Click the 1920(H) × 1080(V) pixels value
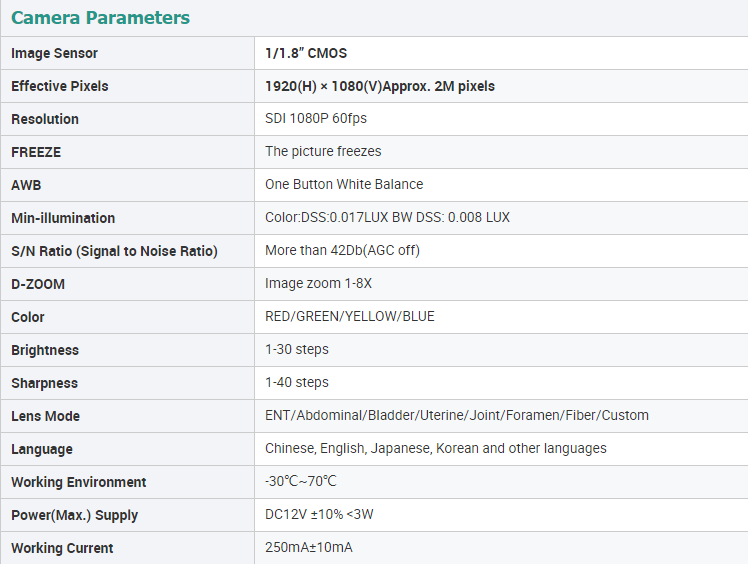 click(x=380, y=86)
